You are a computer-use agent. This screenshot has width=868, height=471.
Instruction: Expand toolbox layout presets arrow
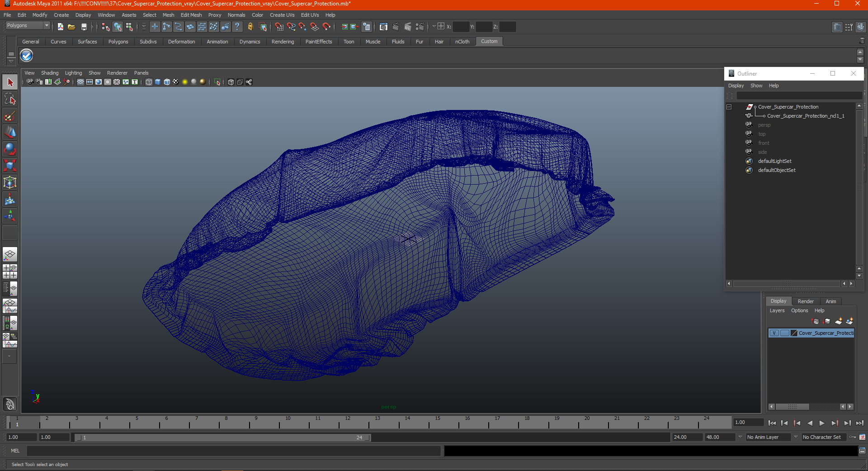(x=9, y=357)
